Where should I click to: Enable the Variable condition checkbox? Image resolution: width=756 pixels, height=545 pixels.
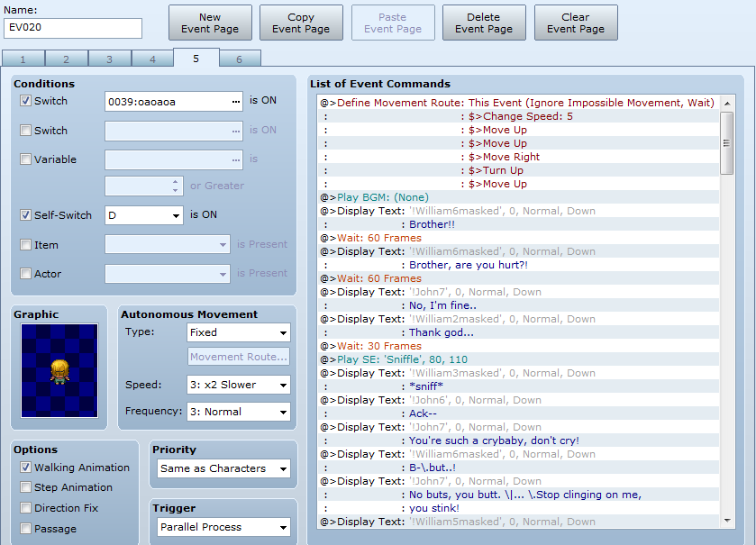(x=26, y=159)
